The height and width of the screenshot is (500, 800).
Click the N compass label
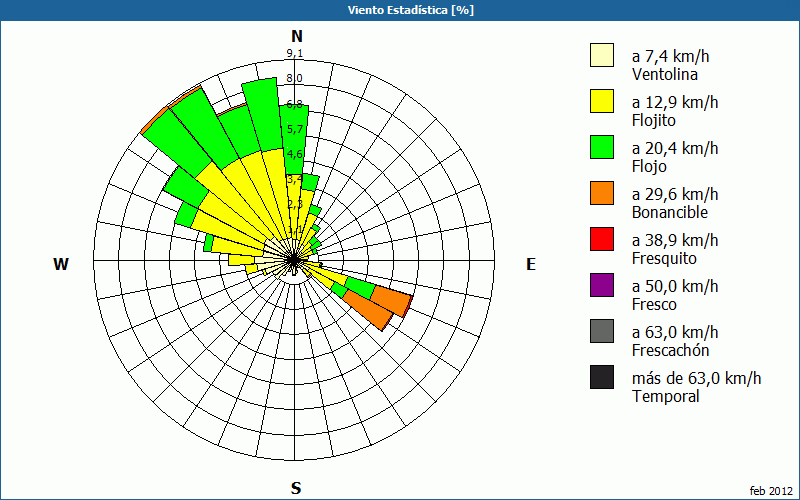[297, 36]
